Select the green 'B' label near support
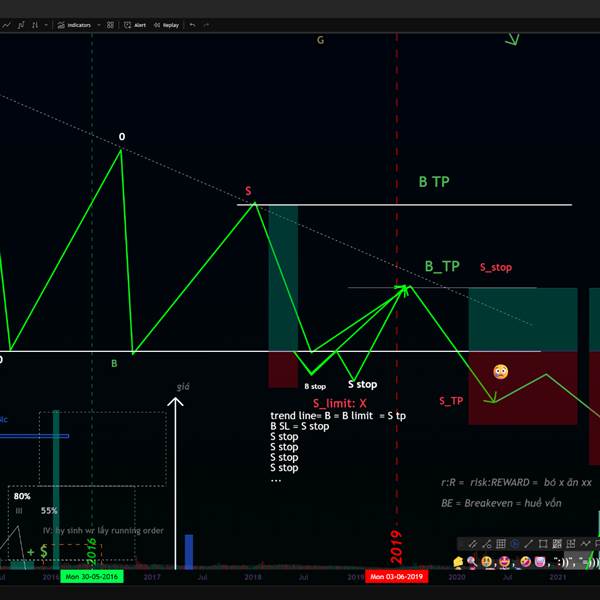This screenshot has height=600, width=600. (114, 364)
